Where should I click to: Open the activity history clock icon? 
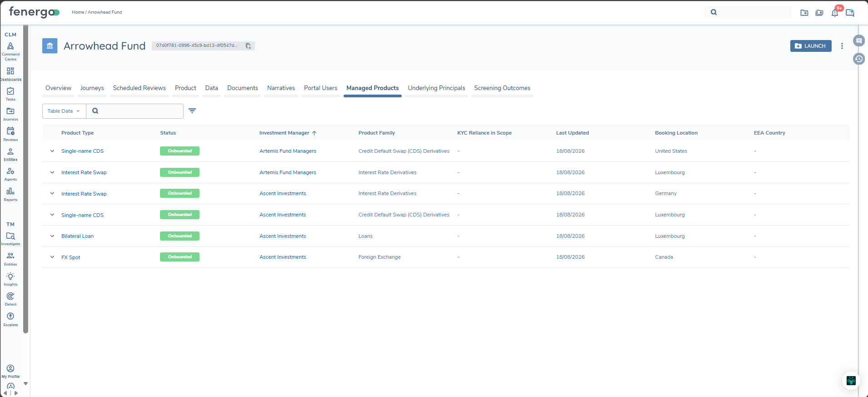tap(859, 59)
